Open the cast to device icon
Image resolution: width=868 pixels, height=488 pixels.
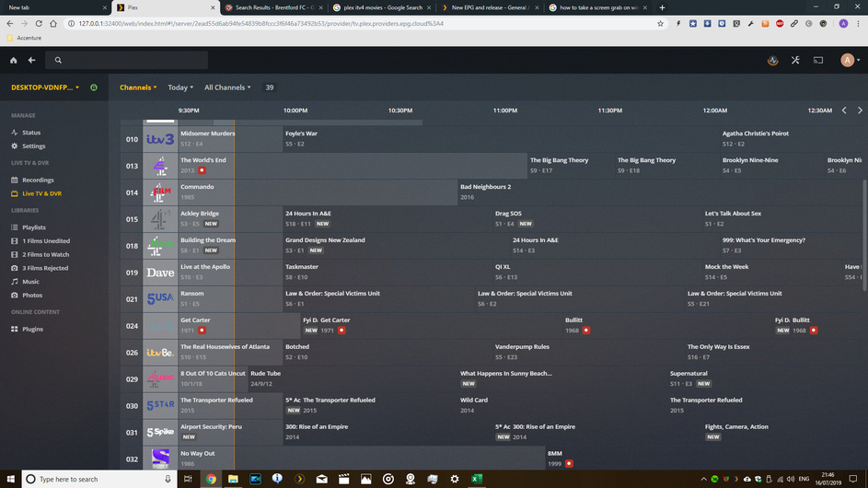click(x=818, y=60)
